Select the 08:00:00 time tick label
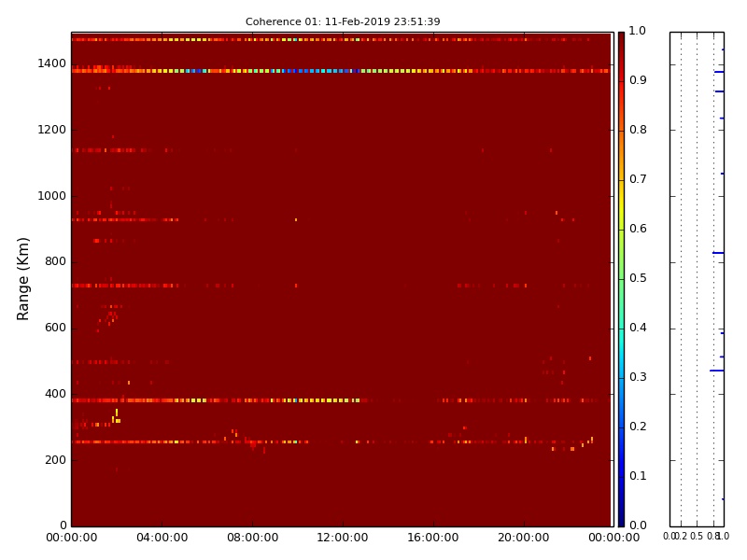This screenshot has width=747, height=560. click(252, 538)
